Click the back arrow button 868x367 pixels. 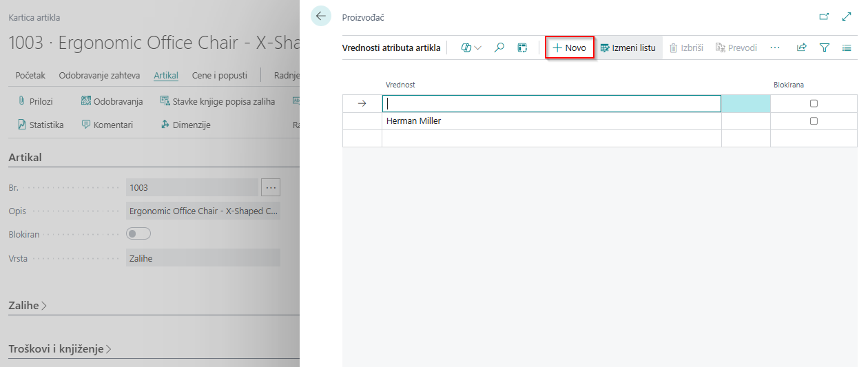321,16
